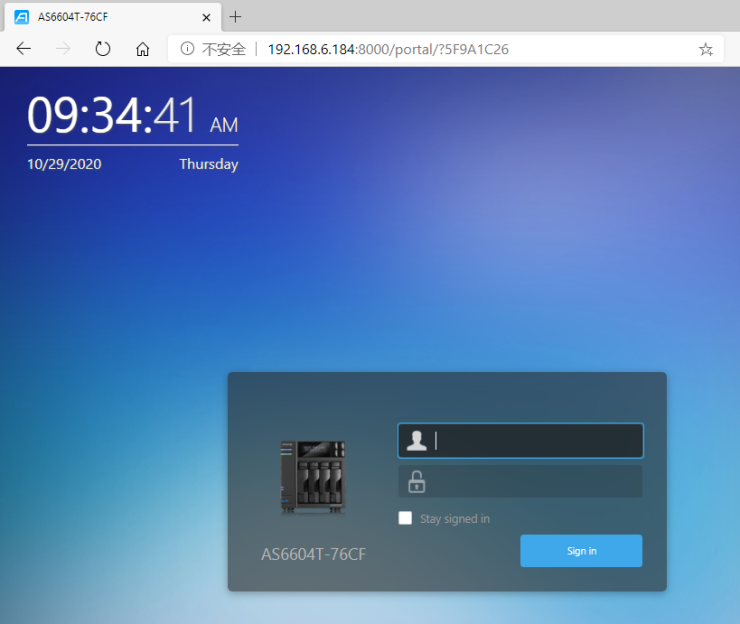This screenshot has width=740, height=624.
Task: Open a new tab with plus icon
Action: [235, 17]
